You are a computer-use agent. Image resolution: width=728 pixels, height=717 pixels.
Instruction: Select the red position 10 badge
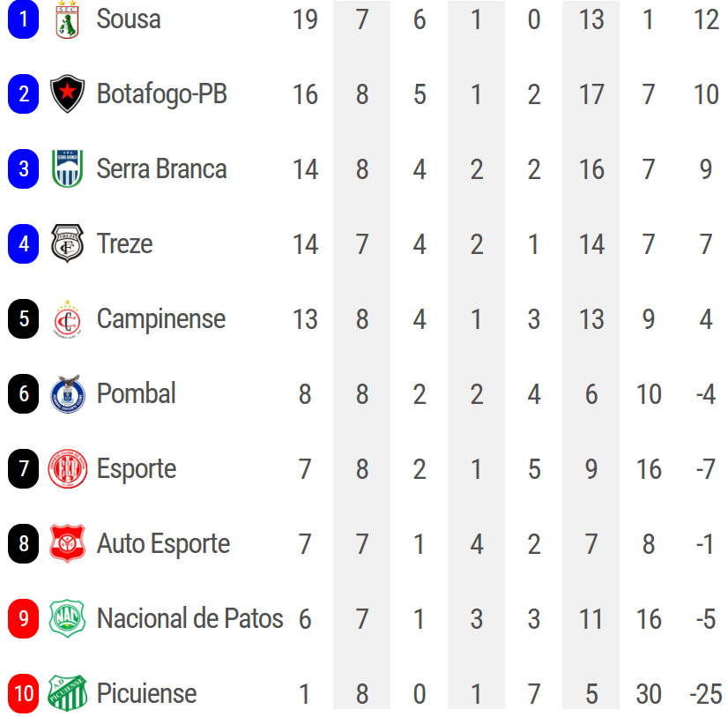[24, 694]
